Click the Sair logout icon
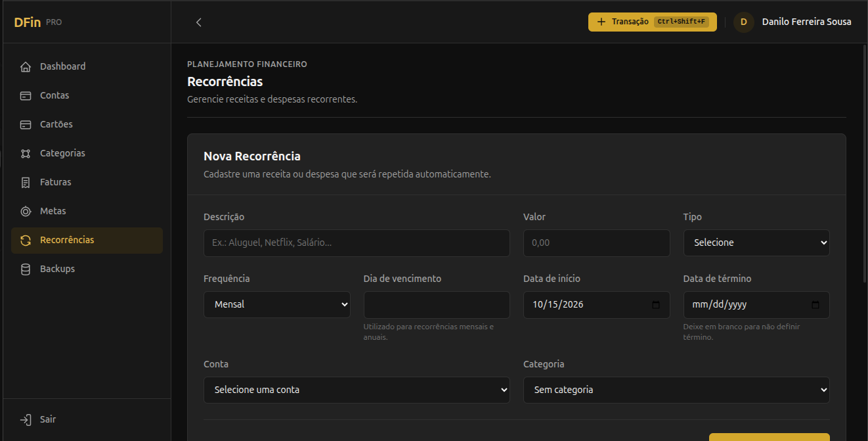Viewport: 868px width, 441px height. (26, 419)
